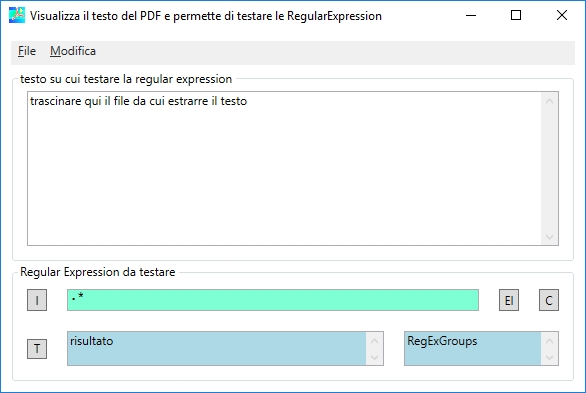This screenshot has height=393, width=586.
Task: Click down arrow in risultato scrollbar
Action: pos(374,357)
